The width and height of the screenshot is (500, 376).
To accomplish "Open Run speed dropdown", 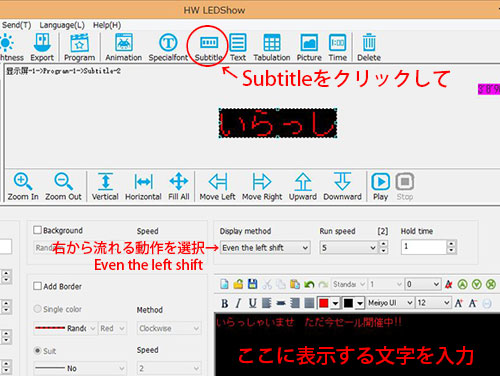I will point(348,248).
